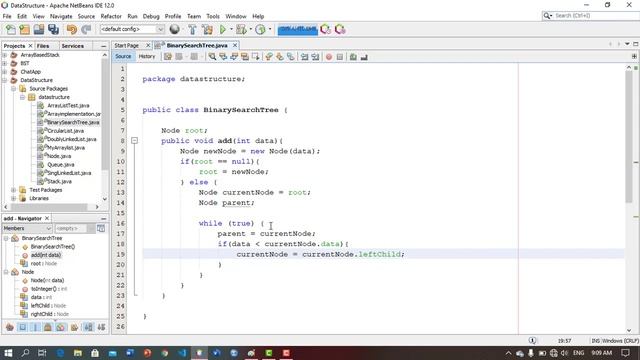Screen dimensions: 640x360
Task: Select leftChild : Node in Navigator
Action: (48, 305)
